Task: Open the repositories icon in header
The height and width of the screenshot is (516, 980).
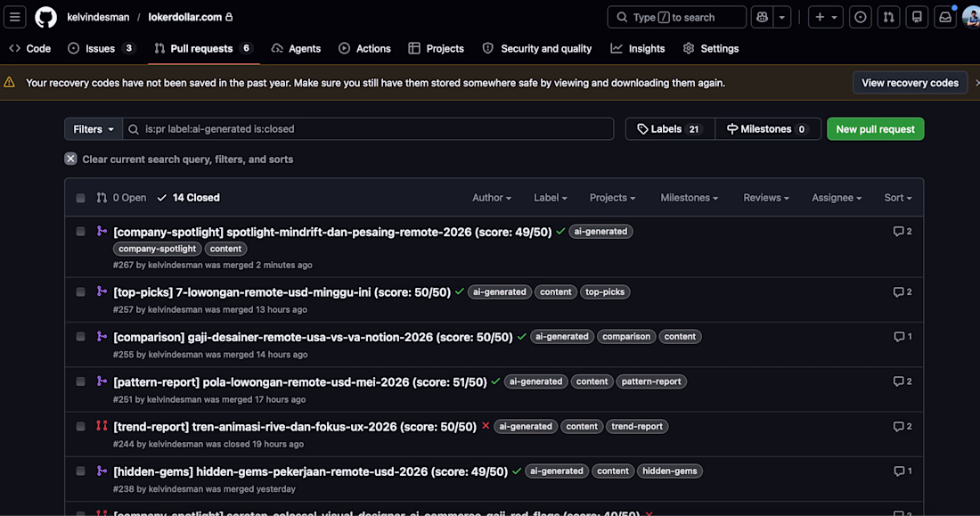Action: 917,18
